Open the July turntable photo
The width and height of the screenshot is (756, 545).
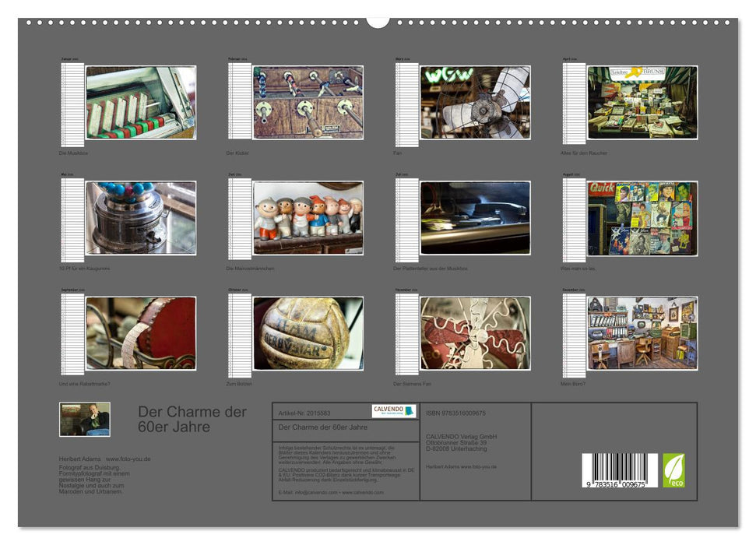point(475,218)
